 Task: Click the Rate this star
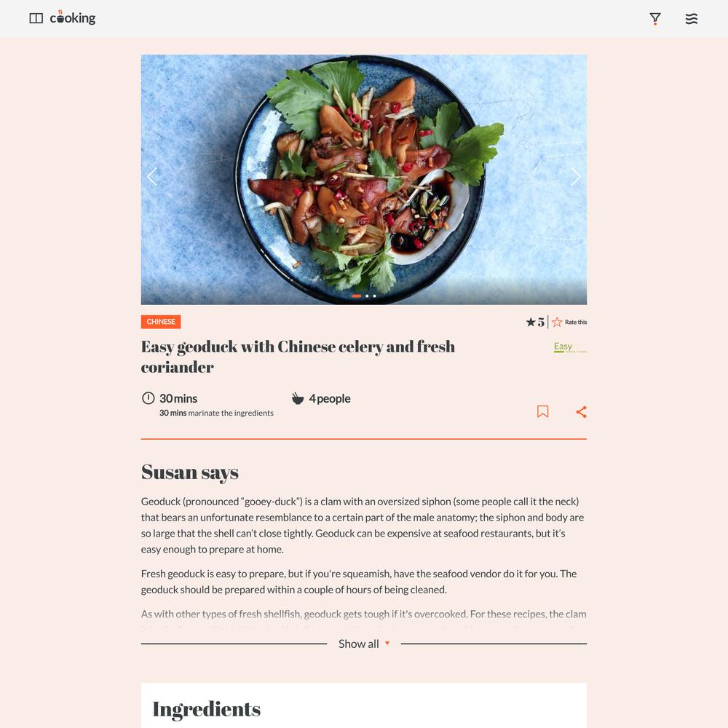[x=557, y=322]
